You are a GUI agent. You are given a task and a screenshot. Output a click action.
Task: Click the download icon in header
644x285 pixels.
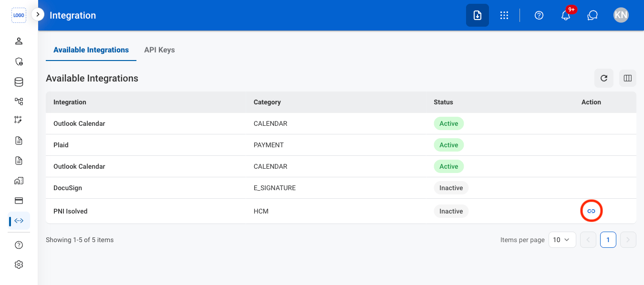tap(478, 15)
